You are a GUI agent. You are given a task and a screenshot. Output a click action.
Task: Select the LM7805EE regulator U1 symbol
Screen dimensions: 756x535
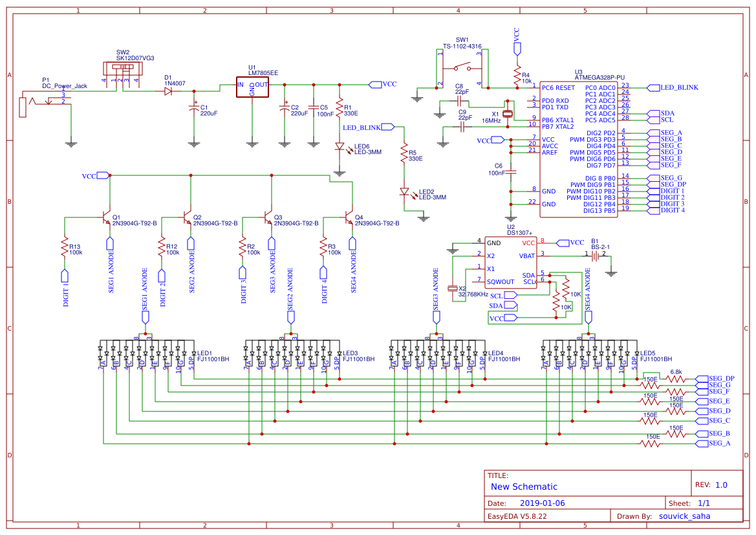[x=252, y=87]
